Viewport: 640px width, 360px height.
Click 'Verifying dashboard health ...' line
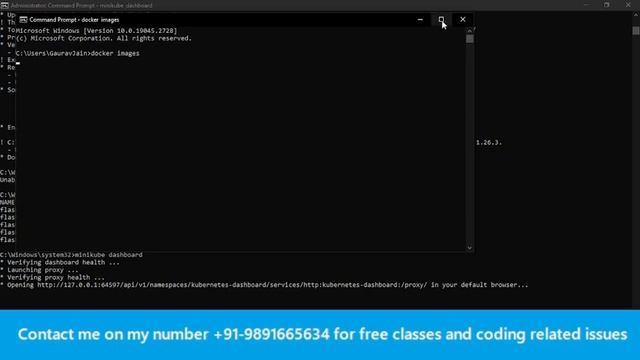60,262
